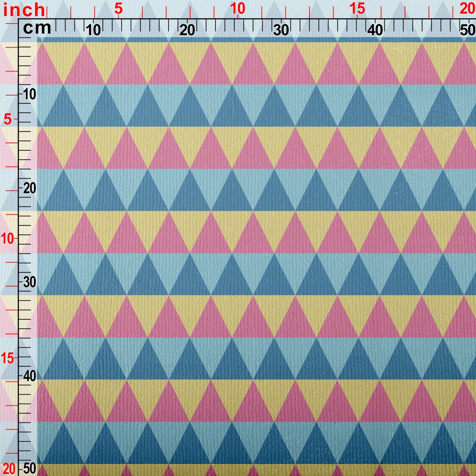Viewport: 476px width, 476px height.
Task: Click the 40 cm mark on top ruler
Action: tap(375, 30)
